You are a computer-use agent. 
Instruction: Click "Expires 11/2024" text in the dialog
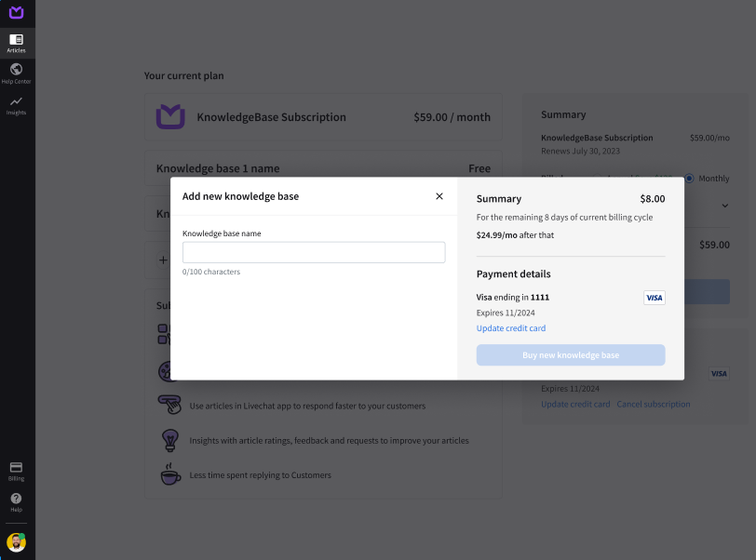[506, 313]
